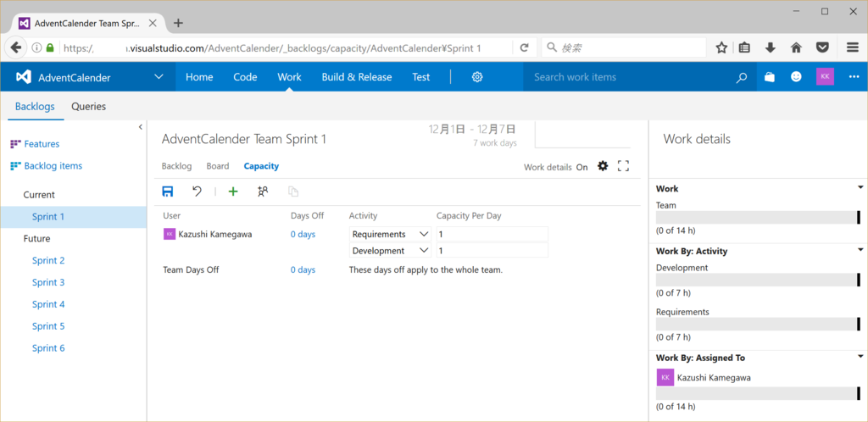Screen dimensions: 868x422
Task: Add a user with the green plus icon
Action: (233, 192)
